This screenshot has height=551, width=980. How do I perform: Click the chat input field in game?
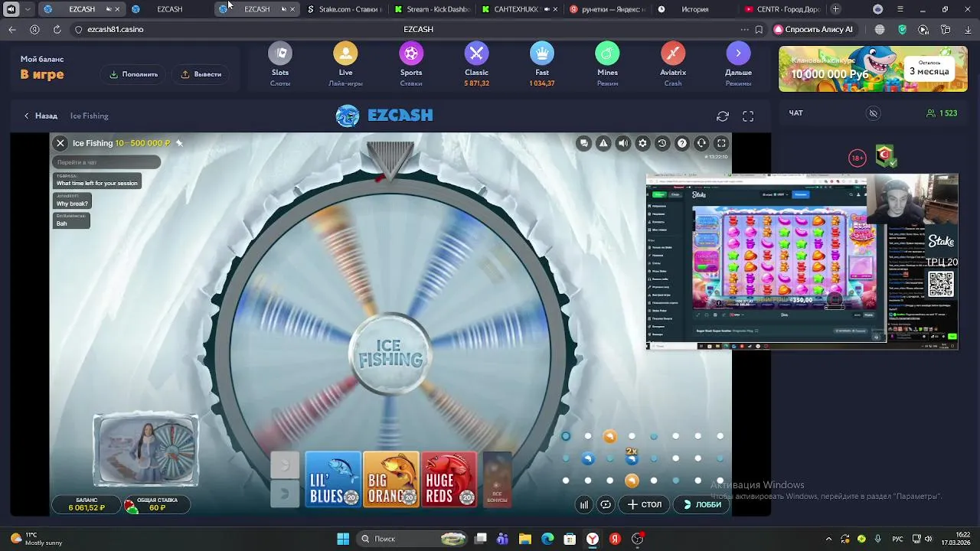[x=106, y=162]
